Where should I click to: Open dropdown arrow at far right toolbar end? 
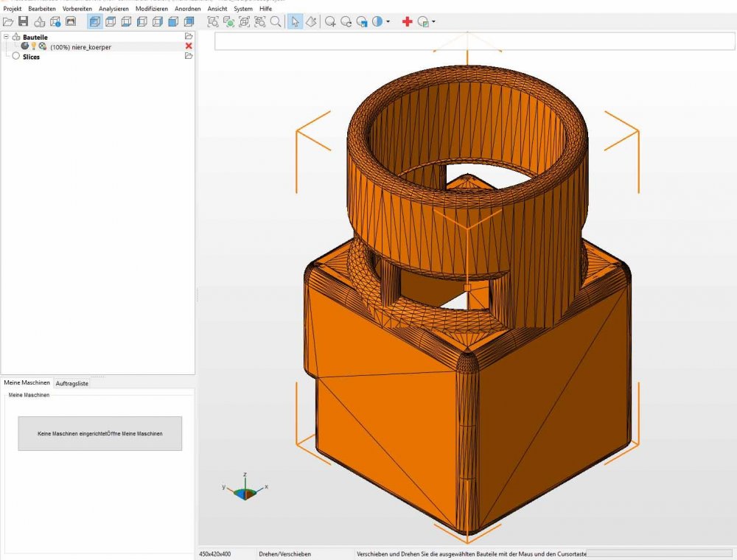tap(433, 22)
